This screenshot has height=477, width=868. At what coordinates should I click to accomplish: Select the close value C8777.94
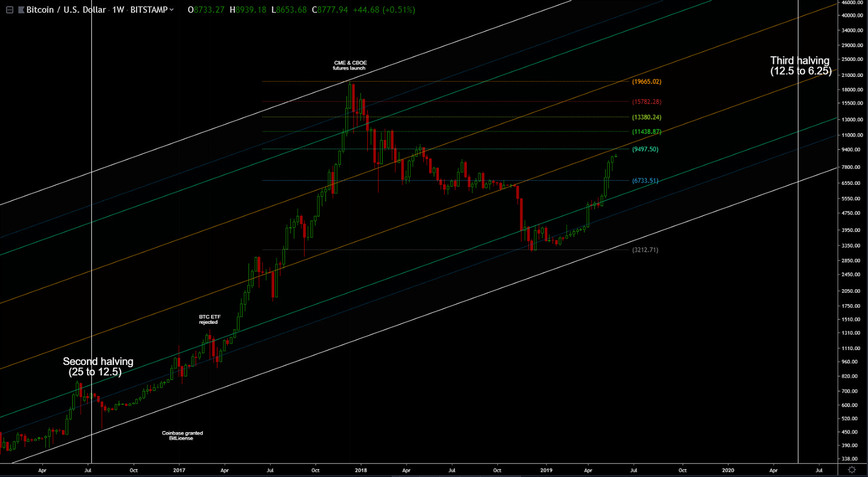pyautogui.click(x=330, y=10)
